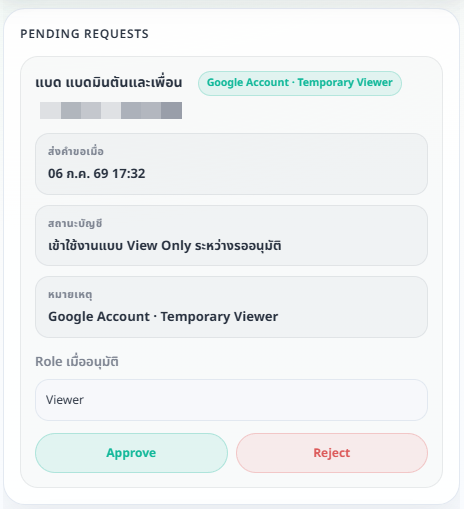Click ระหว่างรออนุมัติ in the status text
Screen dimensions: 464x509
(238, 246)
